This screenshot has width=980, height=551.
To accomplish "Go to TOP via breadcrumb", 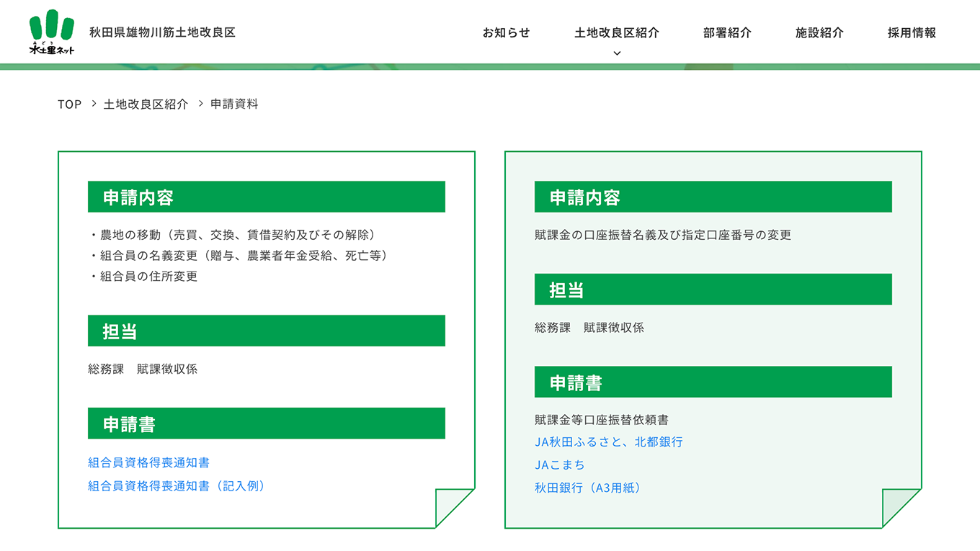I will pos(69,104).
